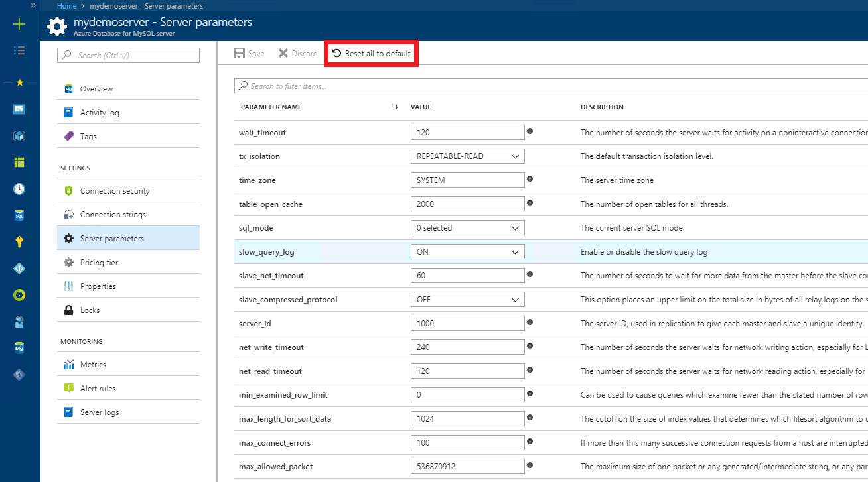Focus the Search to filter items box

click(x=551, y=86)
